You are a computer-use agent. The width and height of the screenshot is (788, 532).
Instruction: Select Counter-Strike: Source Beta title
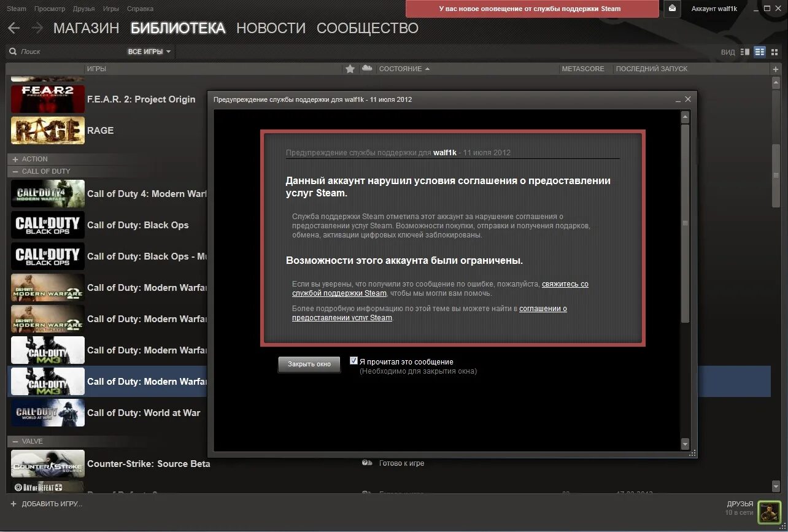click(149, 464)
